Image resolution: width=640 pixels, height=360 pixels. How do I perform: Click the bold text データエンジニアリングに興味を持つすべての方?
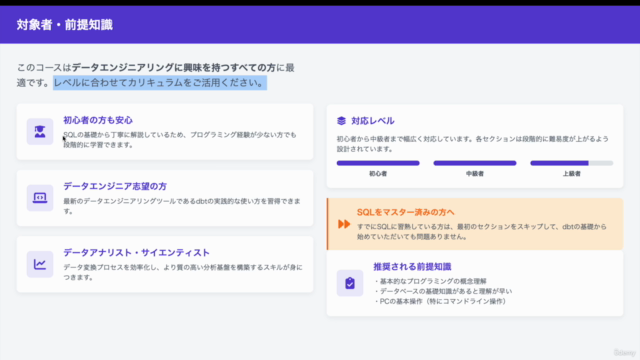pyautogui.click(x=173, y=68)
